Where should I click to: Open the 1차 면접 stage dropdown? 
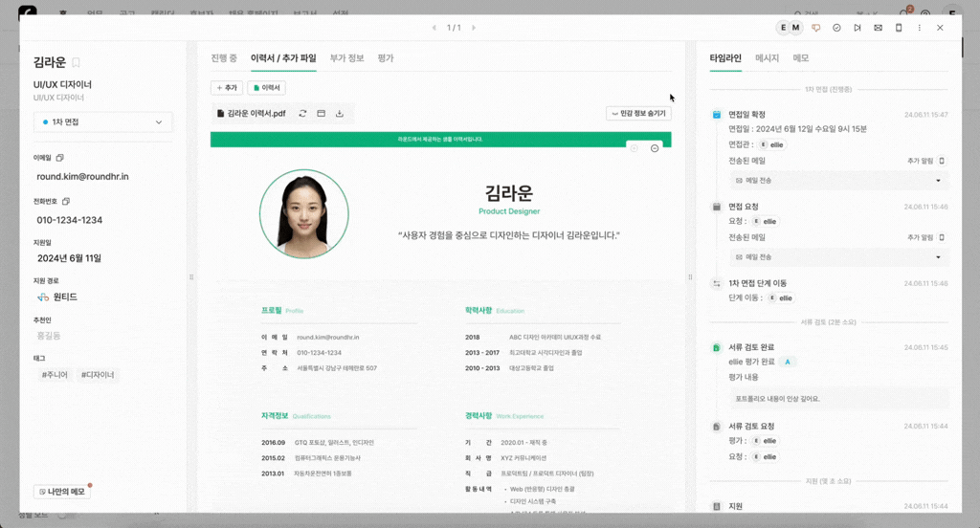[103, 121]
